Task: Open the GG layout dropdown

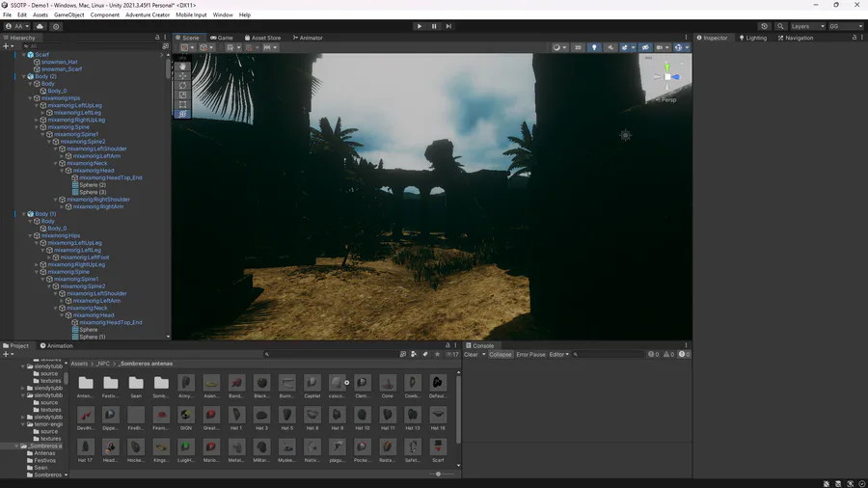Action: pyautogui.click(x=846, y=26)
